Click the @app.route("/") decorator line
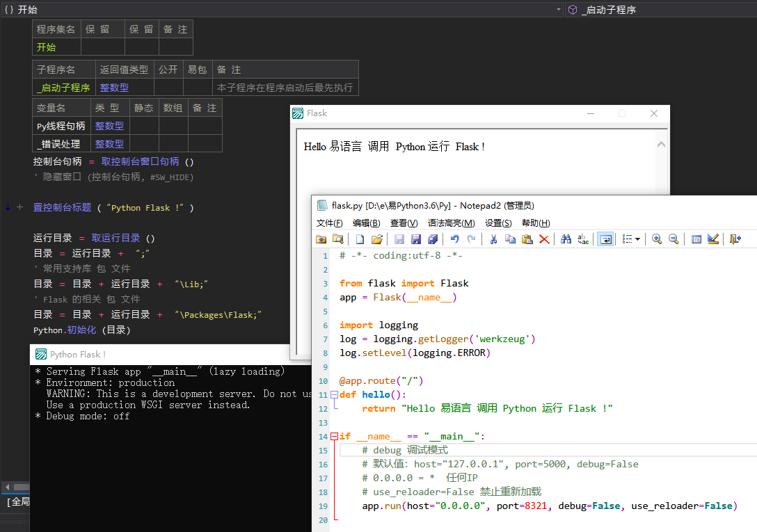This screenshot has width=757, height=532. point(381,381)
